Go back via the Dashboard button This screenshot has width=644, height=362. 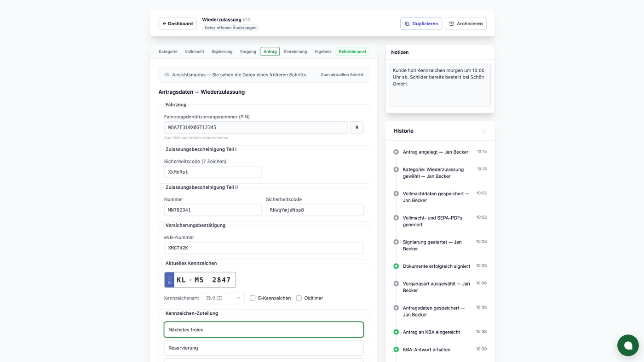pos(178,23)
